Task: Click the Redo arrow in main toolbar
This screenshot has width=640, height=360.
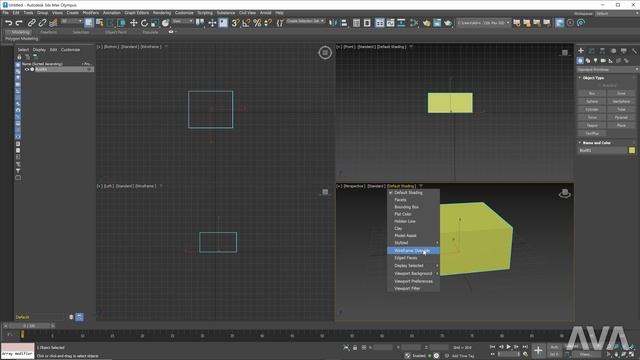Action: click(19, 23)
